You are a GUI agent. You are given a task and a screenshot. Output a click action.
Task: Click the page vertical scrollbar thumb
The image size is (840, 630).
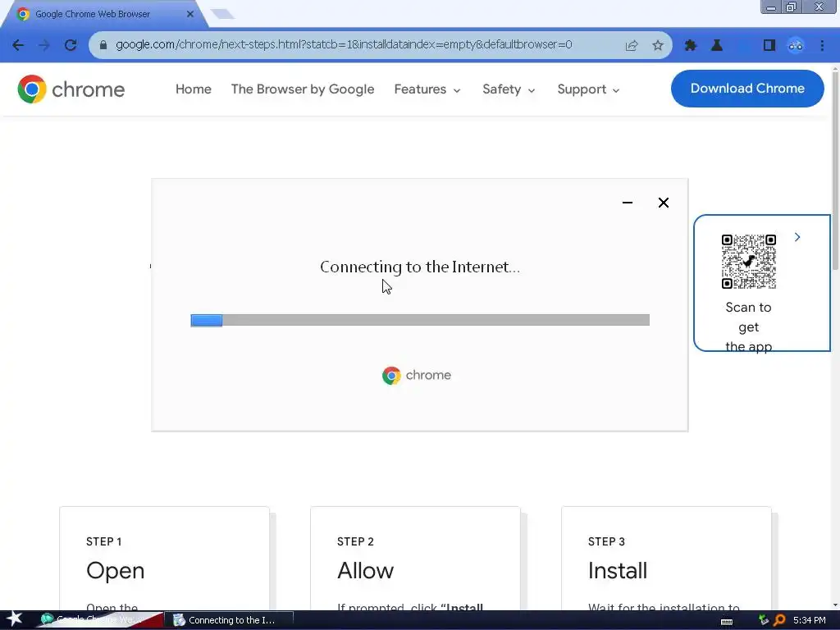coord(835,169)
